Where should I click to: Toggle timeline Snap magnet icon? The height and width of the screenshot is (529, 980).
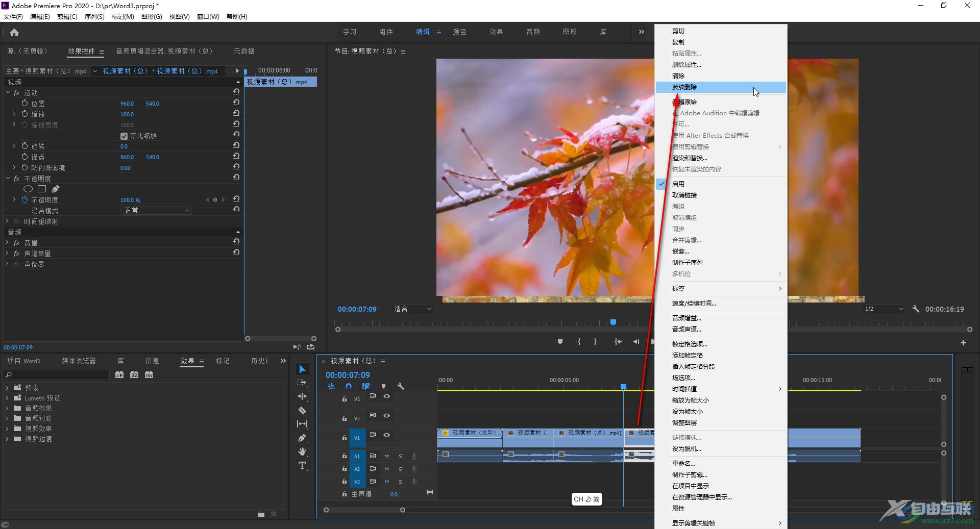349,387
